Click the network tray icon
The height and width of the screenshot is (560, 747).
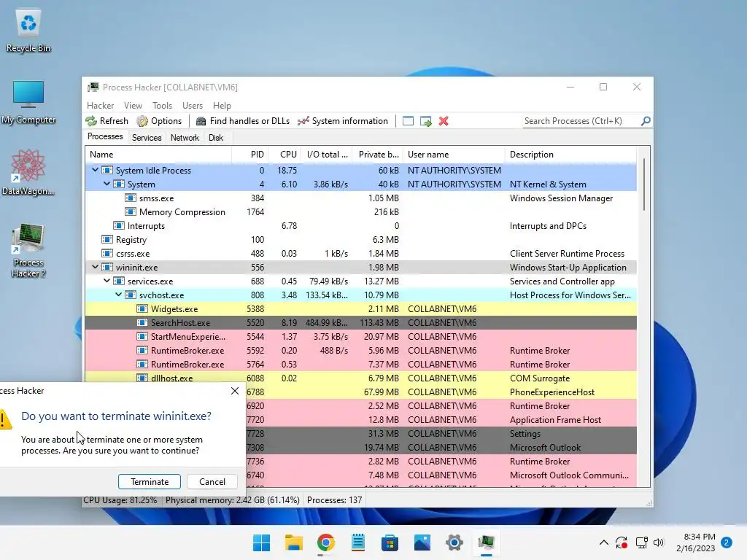click(641, 542)
